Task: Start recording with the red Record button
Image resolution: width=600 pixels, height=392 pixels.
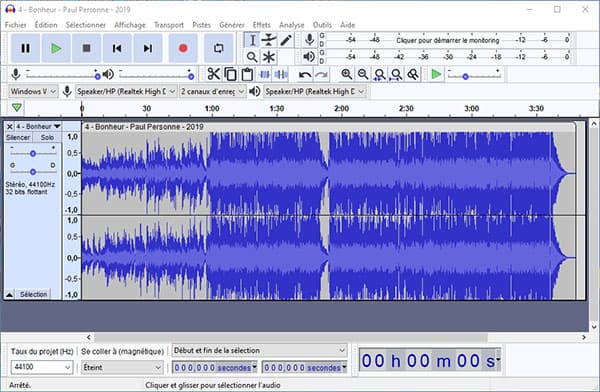Action: 183,48
